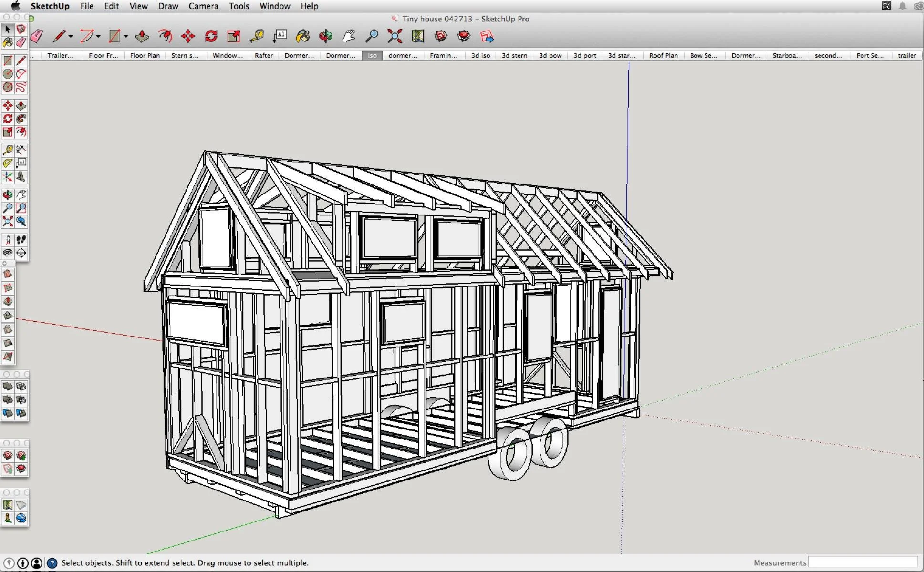924x572 pixels.
Task: Select the Follow Me tool in side palette
Action: click(21, 119)
